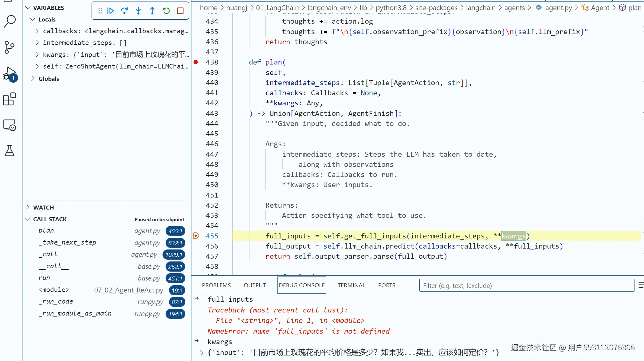This screenshot has width=644, height=361.
Task: Open the Testing flask icon
Action: [10, 151]
